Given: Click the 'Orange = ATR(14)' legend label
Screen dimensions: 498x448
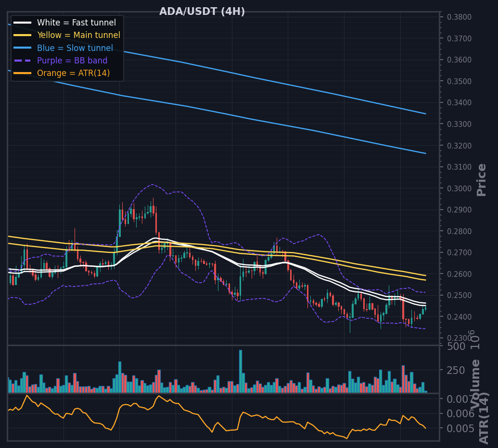Looking at the screenshot, I should tap(73, 73).
